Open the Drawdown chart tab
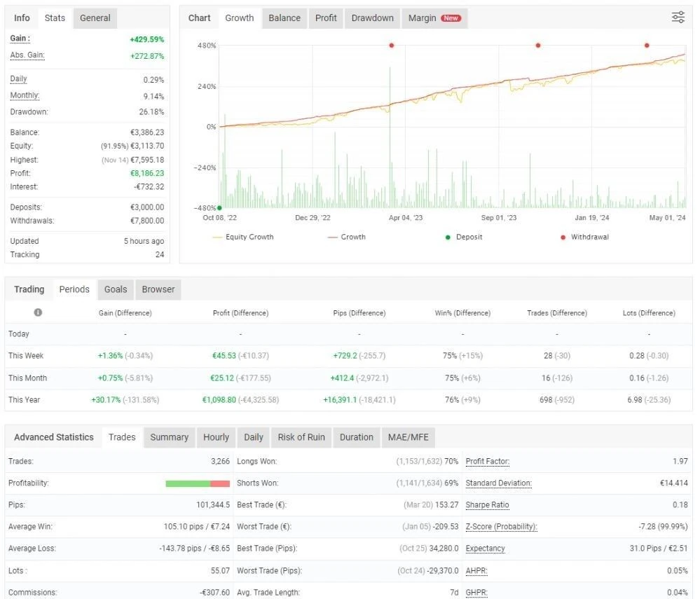700x599 pixels. (x=372, y=18)
